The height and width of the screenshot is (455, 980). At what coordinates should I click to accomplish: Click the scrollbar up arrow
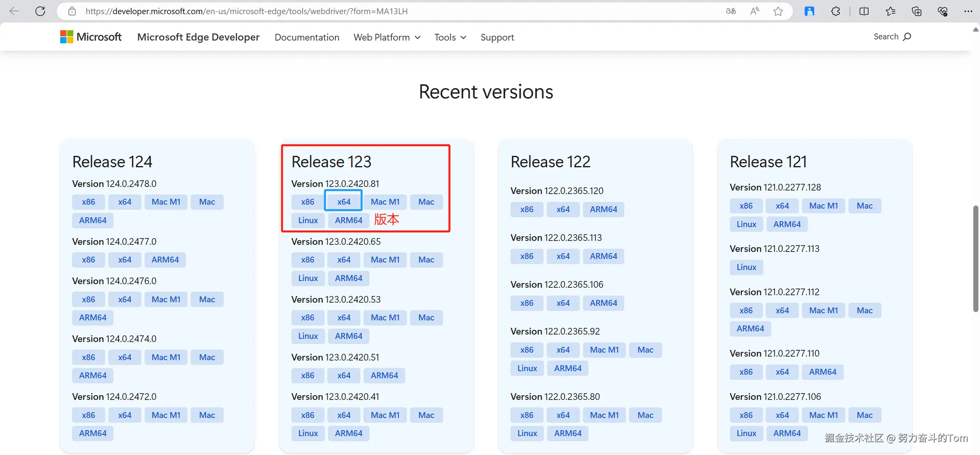976,30
